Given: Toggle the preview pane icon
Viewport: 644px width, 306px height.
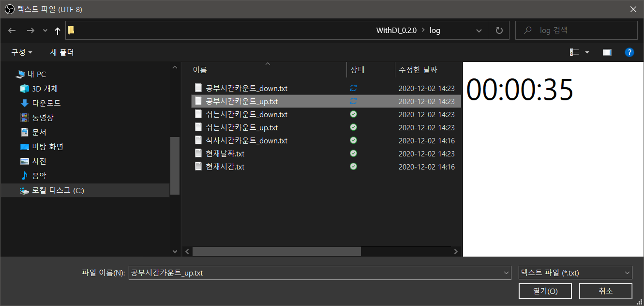Looking at the screenshot, I should click(x=607, y=52).
